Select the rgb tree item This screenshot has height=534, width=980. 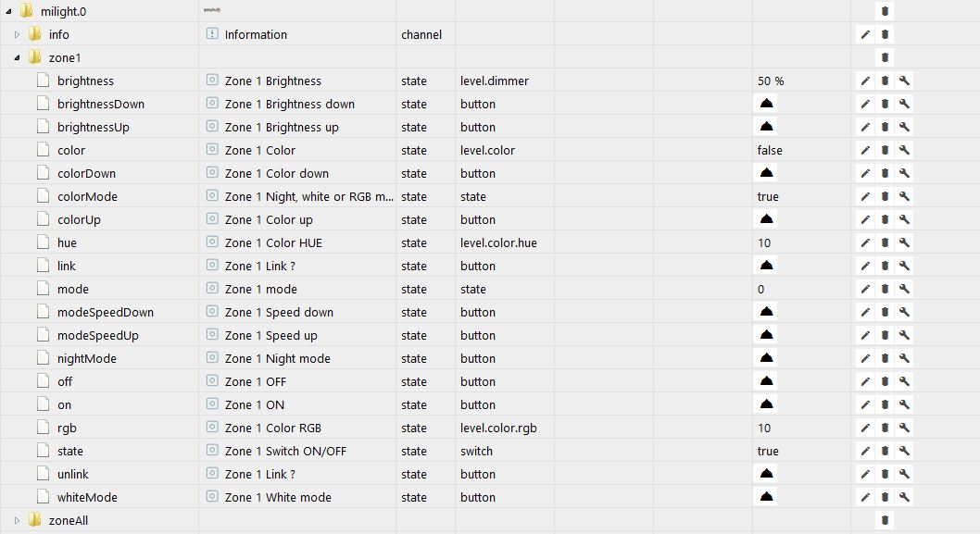point(67,428)
